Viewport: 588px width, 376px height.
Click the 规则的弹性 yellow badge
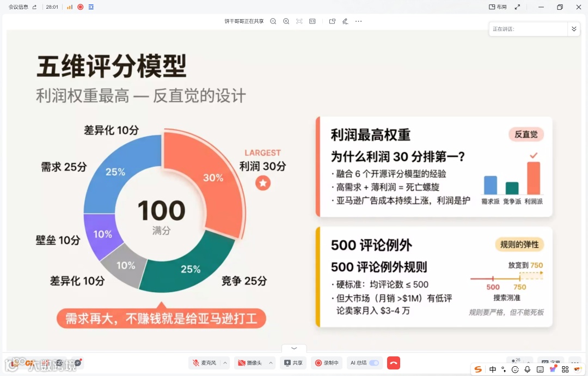[x=519, y=245]
